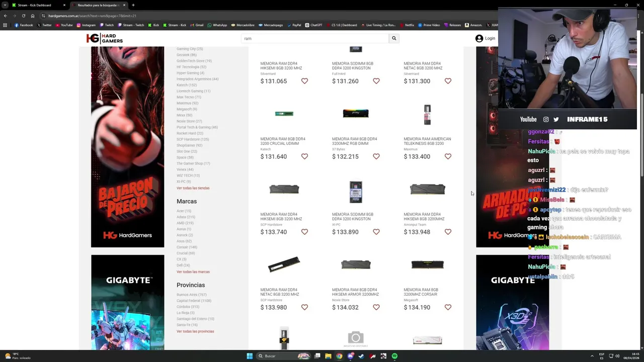Open the tab search dropdown arrow
Viewport: 644px width, 362px height.
[x=5, y=5]
